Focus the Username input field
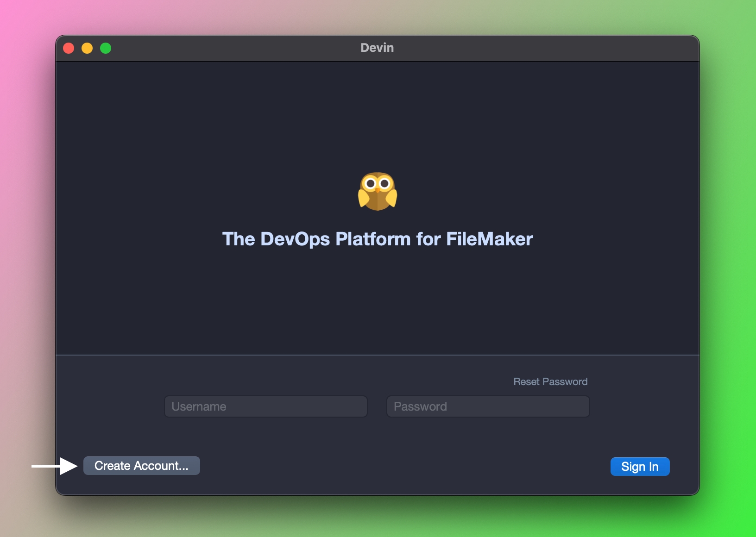756x537 pixels. pyautogui.click(x=266, y=406)
